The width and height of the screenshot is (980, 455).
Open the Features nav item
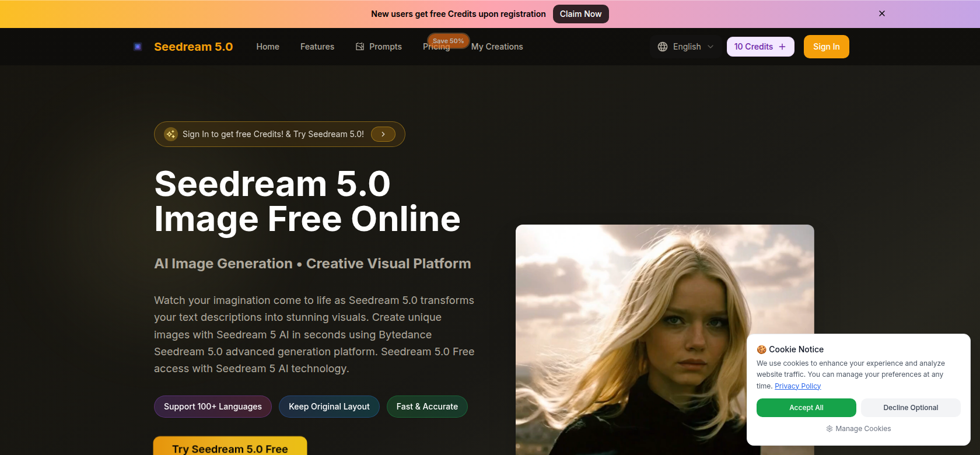[x=317, y=47]
